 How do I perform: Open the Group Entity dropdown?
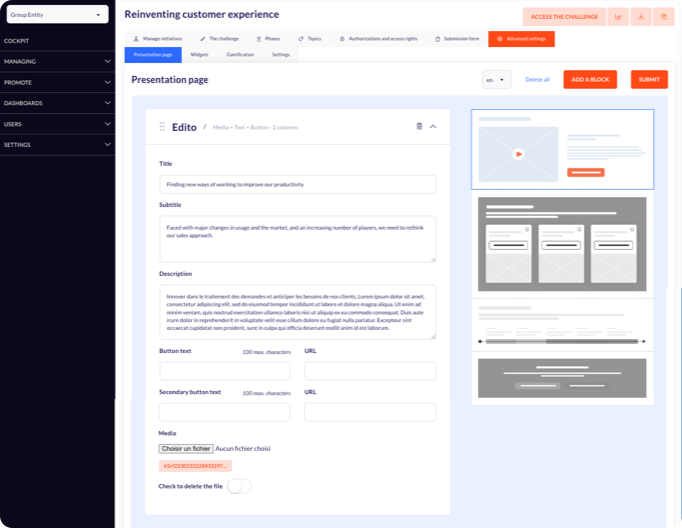[57, 14]
